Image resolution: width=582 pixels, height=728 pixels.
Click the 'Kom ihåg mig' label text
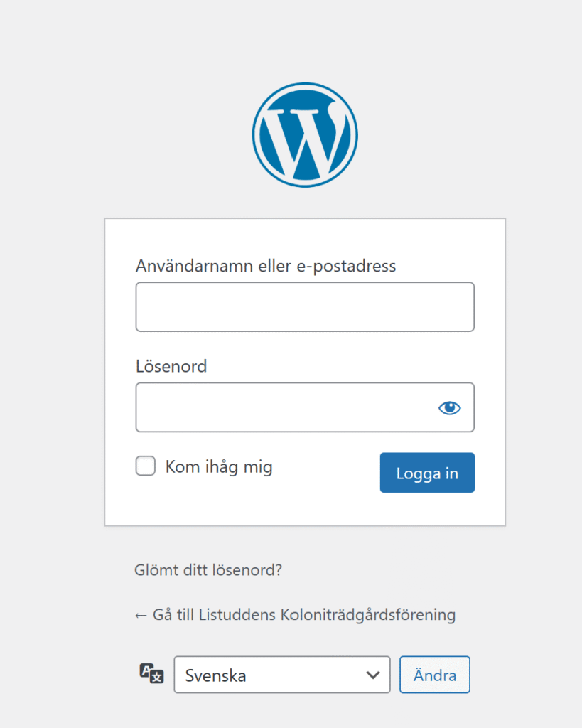tap(219, 467)
